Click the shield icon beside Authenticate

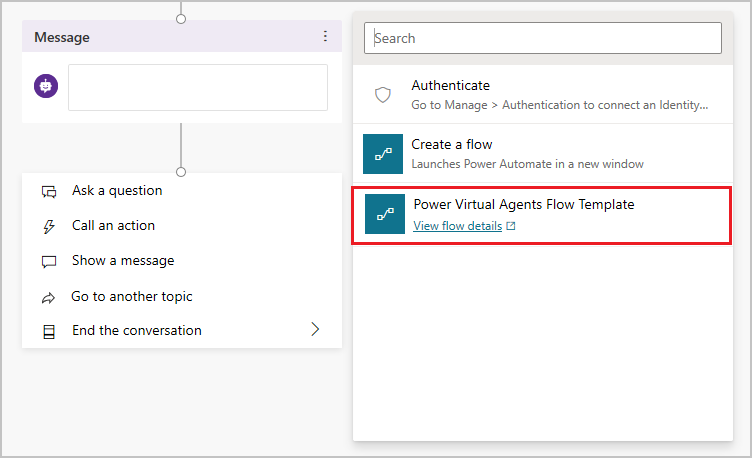(383, 95)
